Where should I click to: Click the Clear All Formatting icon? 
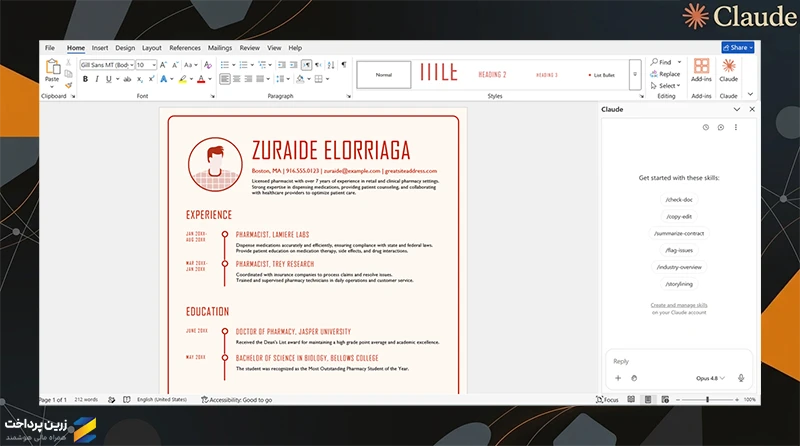[x=208, y=65]
